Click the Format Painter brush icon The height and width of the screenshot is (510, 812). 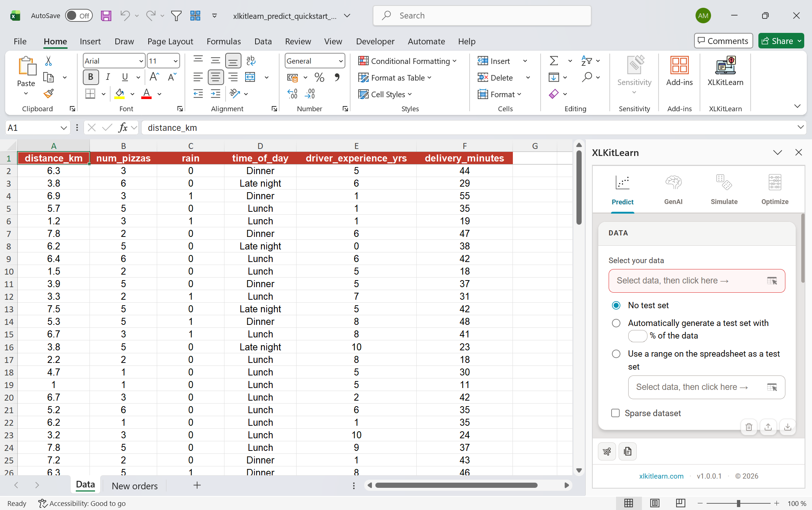click(48, 94)
